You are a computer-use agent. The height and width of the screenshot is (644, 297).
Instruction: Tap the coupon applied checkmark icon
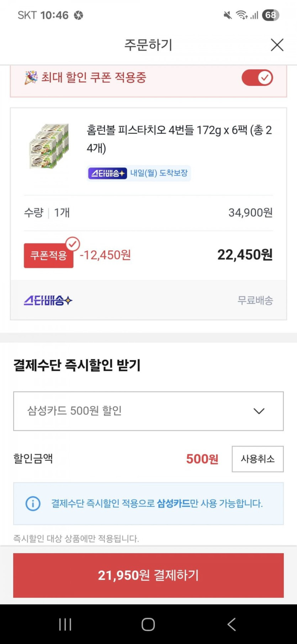point(73,244)
